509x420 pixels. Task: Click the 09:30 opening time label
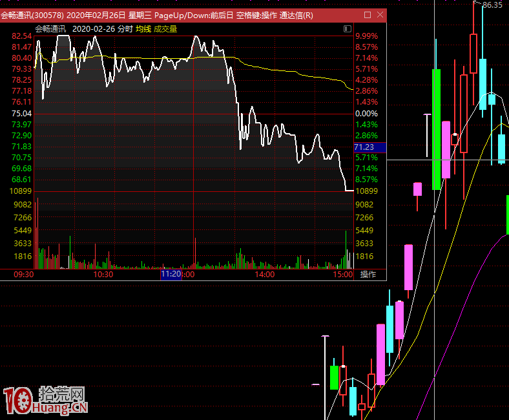click(x=24, y=275)
